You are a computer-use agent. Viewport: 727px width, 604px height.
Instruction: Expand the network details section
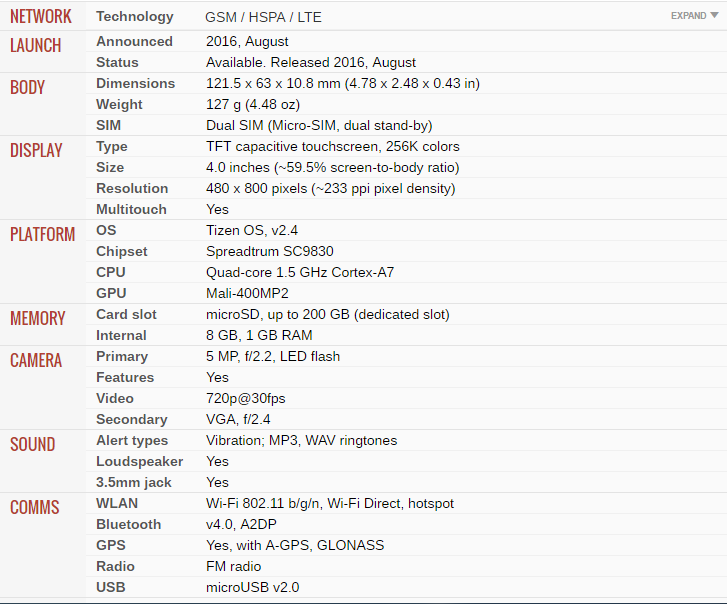[694, 16]
